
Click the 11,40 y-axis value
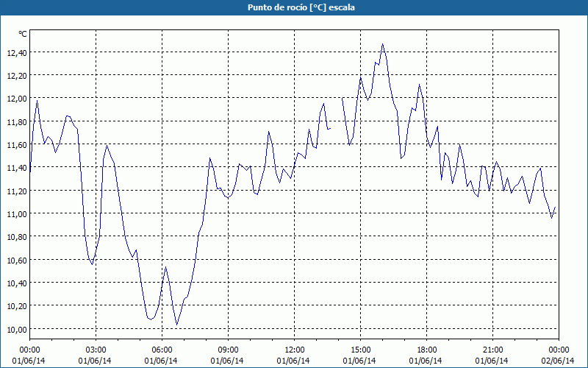[17, 168]
